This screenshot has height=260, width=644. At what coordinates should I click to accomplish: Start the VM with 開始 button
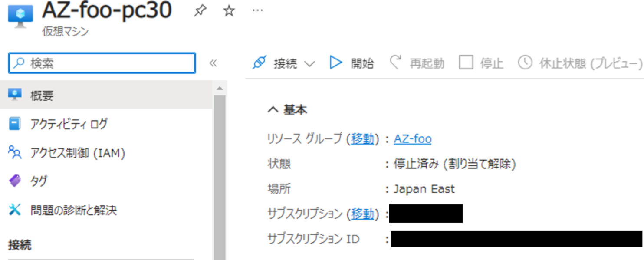pos(352,63)
